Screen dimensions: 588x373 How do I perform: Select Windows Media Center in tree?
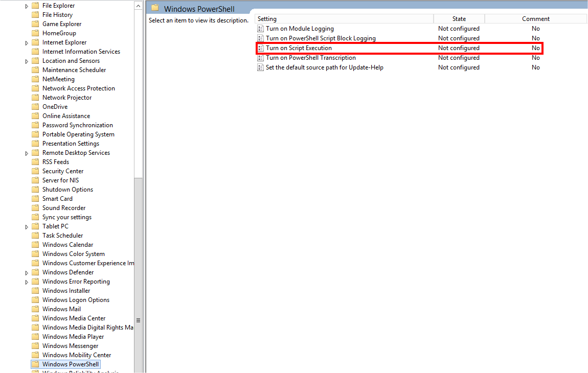tap(74, 318)
